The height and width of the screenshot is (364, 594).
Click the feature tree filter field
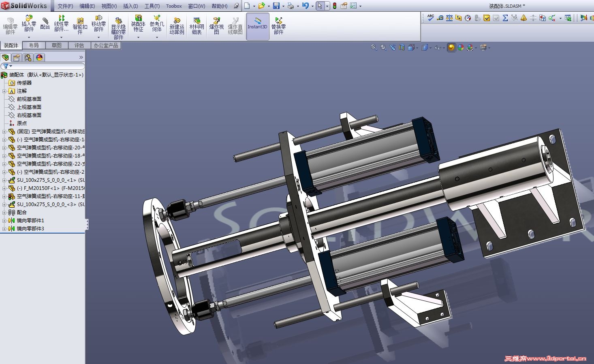[x=43, y=66]
